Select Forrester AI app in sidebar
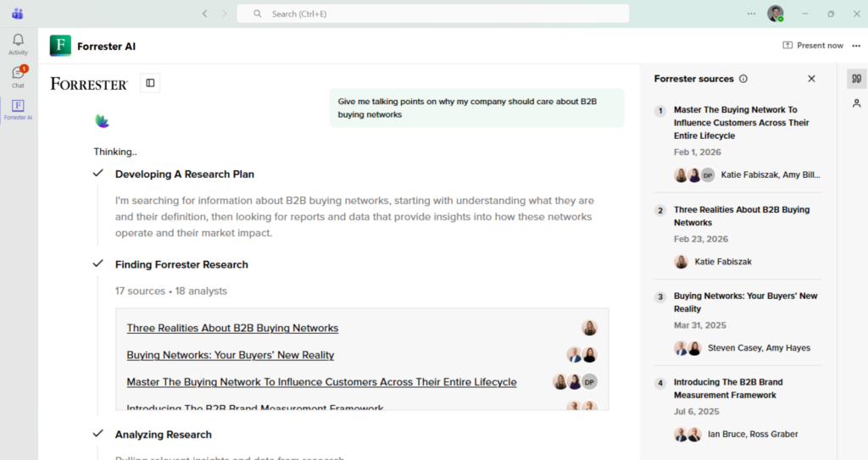The height and width of the screenshot is (460, 868). pos(19,109)
